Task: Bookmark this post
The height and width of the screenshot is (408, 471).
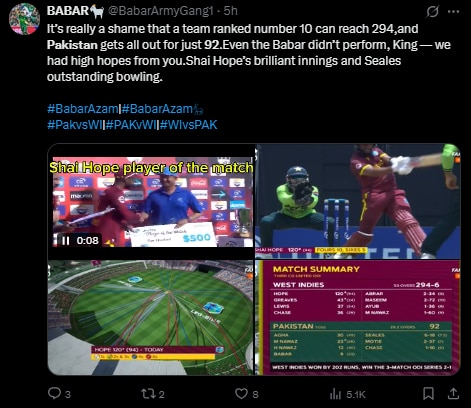Action: [428, 394]
